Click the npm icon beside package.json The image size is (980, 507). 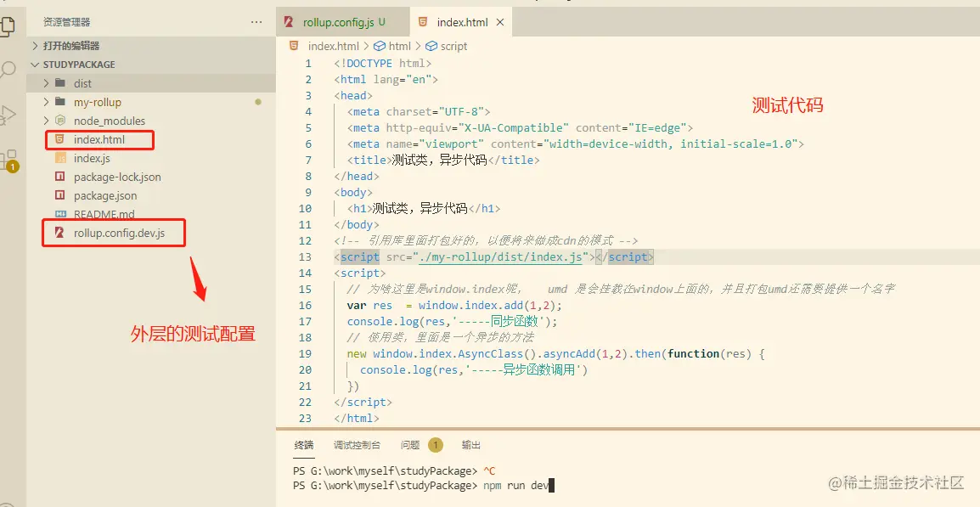point(60,195)
